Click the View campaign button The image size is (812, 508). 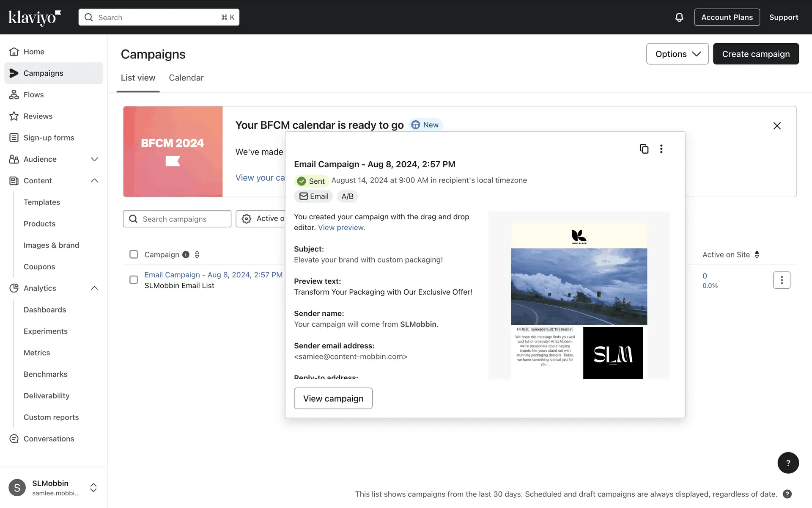click(333, 398)
